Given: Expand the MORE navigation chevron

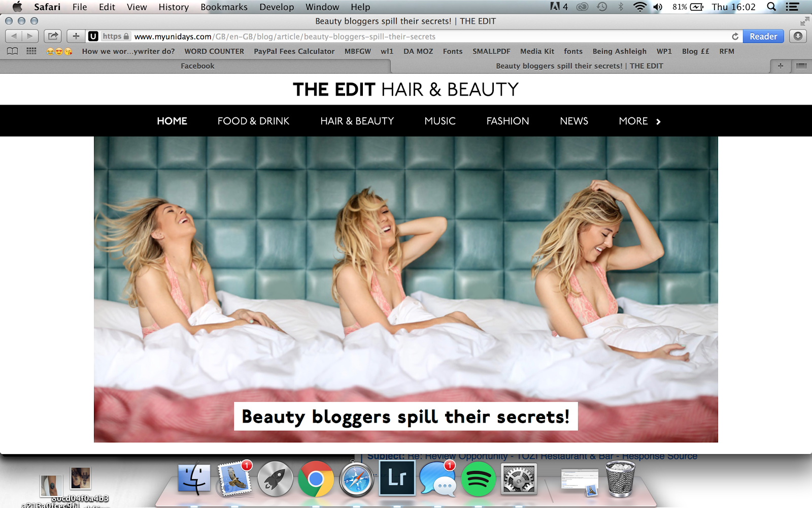Looking at the screenshot, I should pyautogui.click(x=658, y=121).
